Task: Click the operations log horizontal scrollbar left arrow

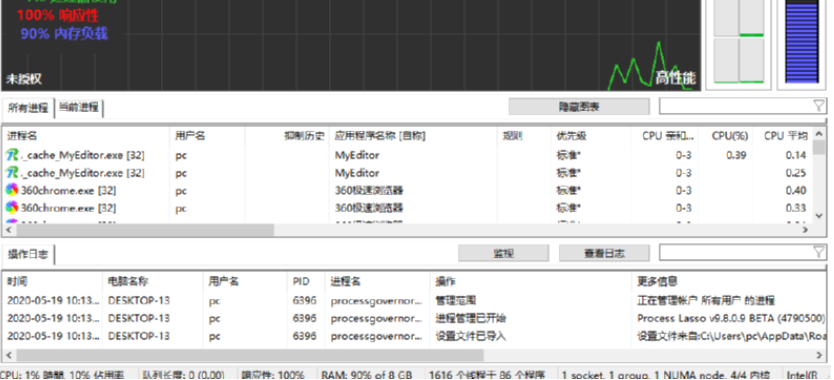Action: (8, 355)
